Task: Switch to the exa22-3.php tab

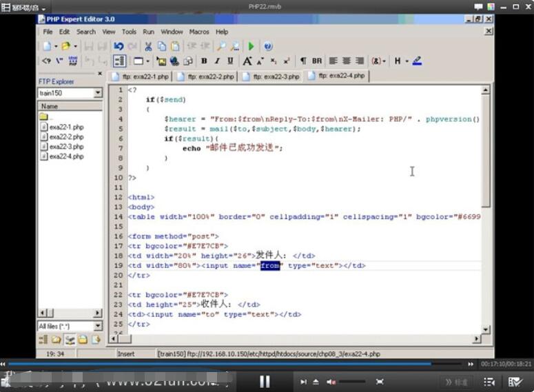Action: pos(271,76)
